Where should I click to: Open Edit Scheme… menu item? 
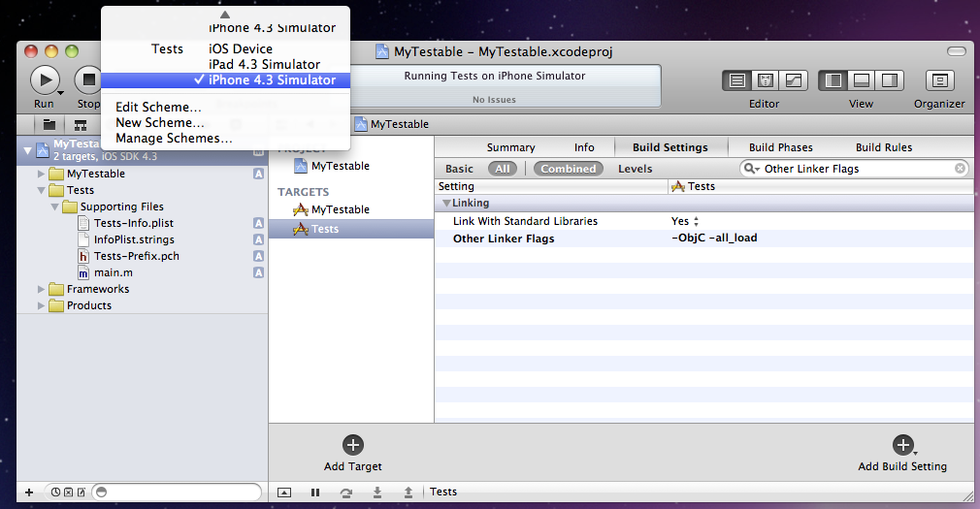click(158, 107)
